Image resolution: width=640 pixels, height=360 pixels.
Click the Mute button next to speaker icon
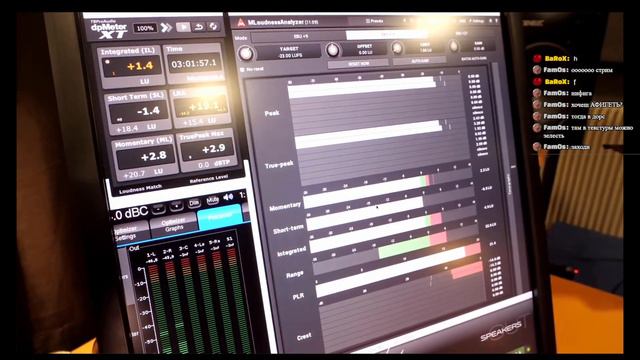pyautogui.click(x=212, y=200)
